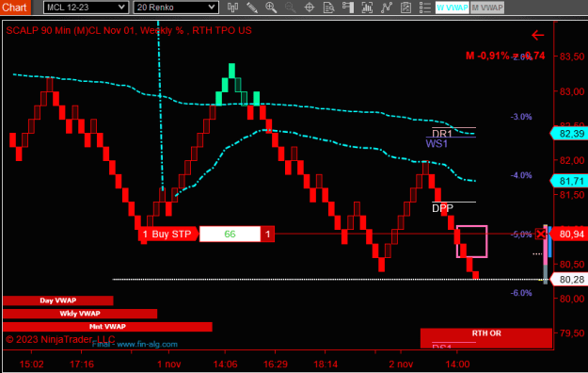Click the Day VWAP bar

point(58,300)
